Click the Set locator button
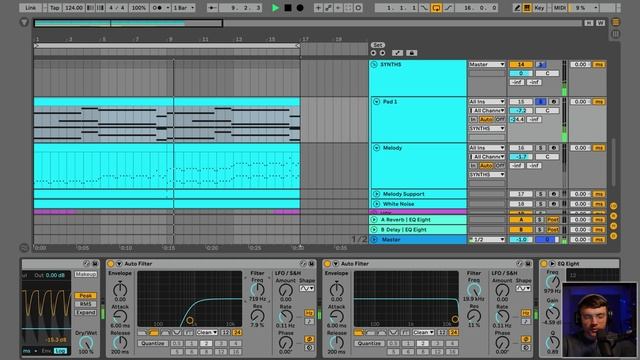 tap(378, 45)
